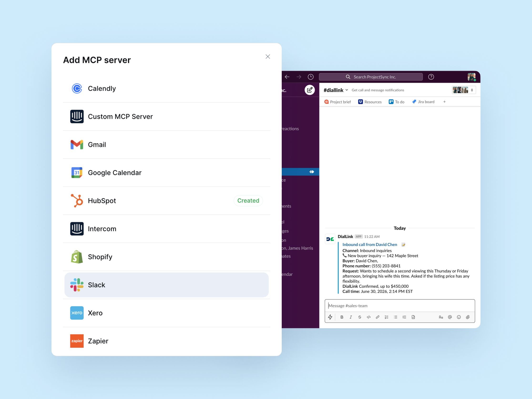Viewport: 532px width, 399px height.
Task: Toggle the Aa formatting toolbar
Action: coord(441,317)
